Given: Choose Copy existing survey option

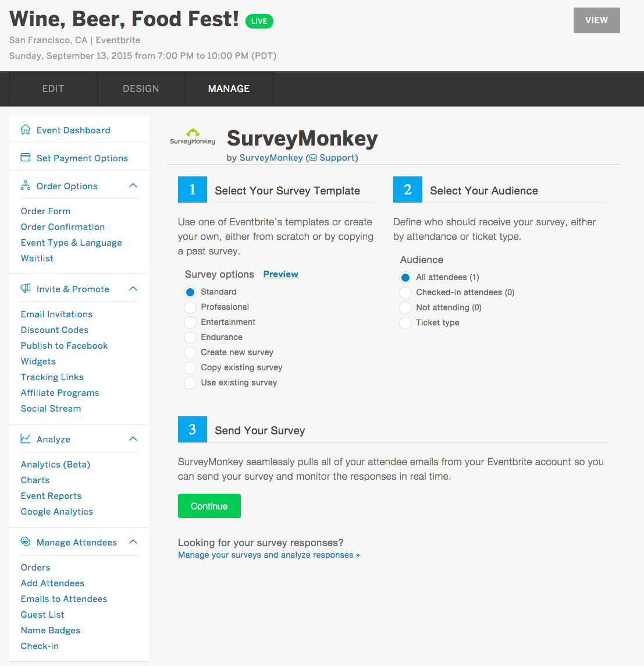Looking at the screenshot, I should 190,367.
